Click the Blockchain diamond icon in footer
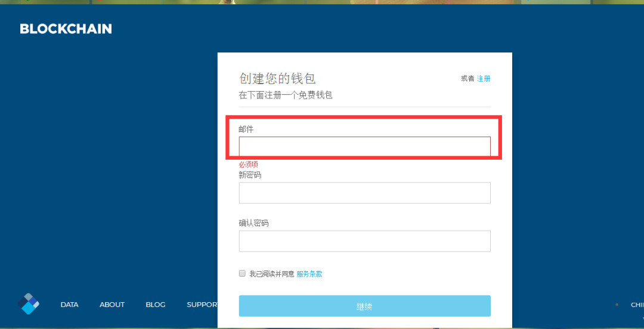Screen dimensions: 644x329 pyautogui.click(x=29, y=304)
